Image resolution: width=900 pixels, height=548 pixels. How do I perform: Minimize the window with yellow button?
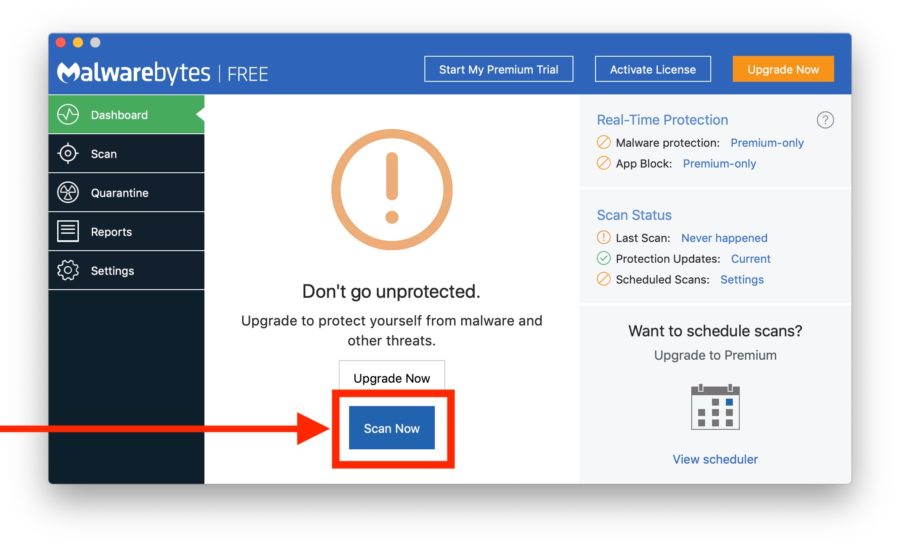pyautogui.click(x=78, y=42)
